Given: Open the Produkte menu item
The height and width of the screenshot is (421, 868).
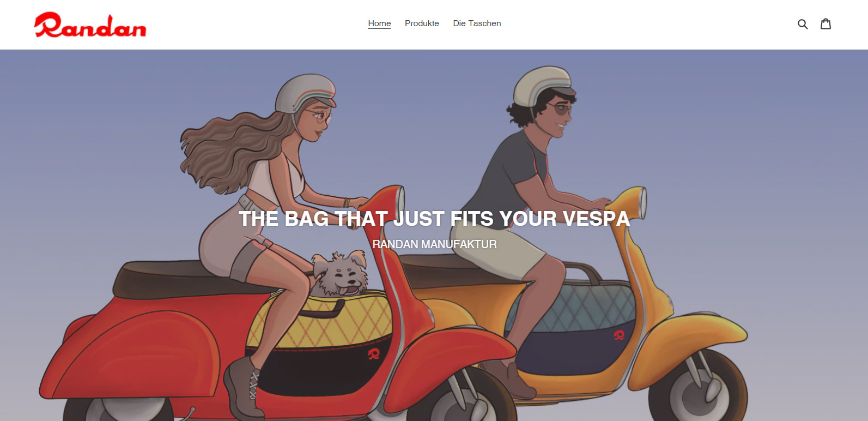Looking at the screenshot, I should tap(422, 23).
